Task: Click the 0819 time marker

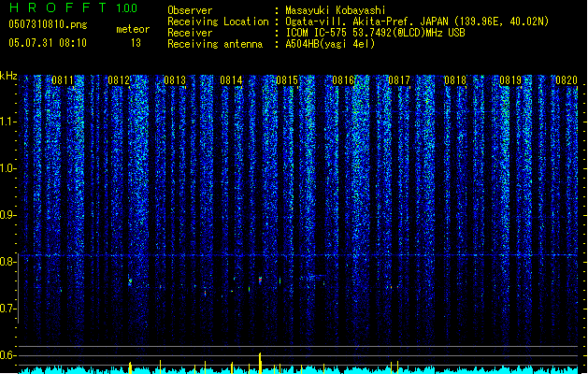Action: (x=510, y=80)
